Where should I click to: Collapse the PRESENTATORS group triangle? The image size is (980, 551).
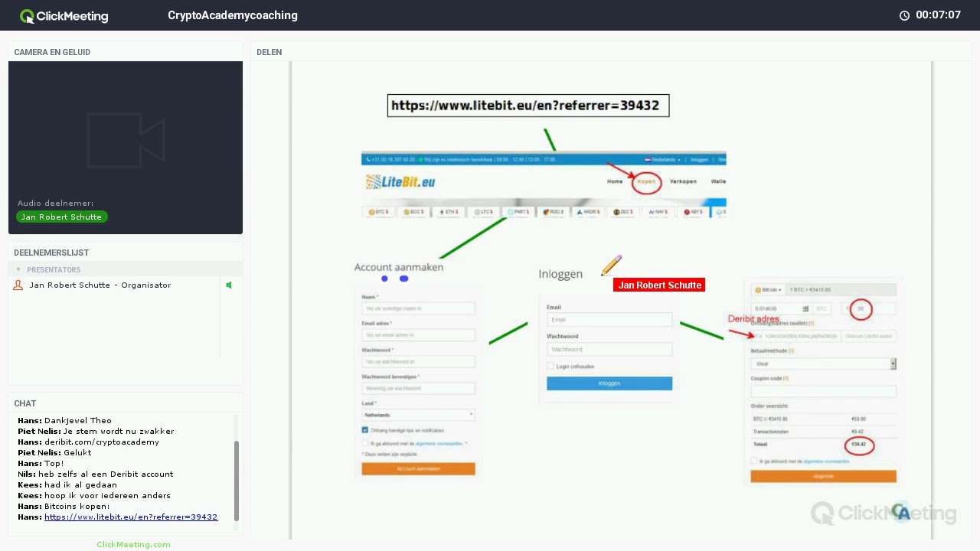(18, 269)
